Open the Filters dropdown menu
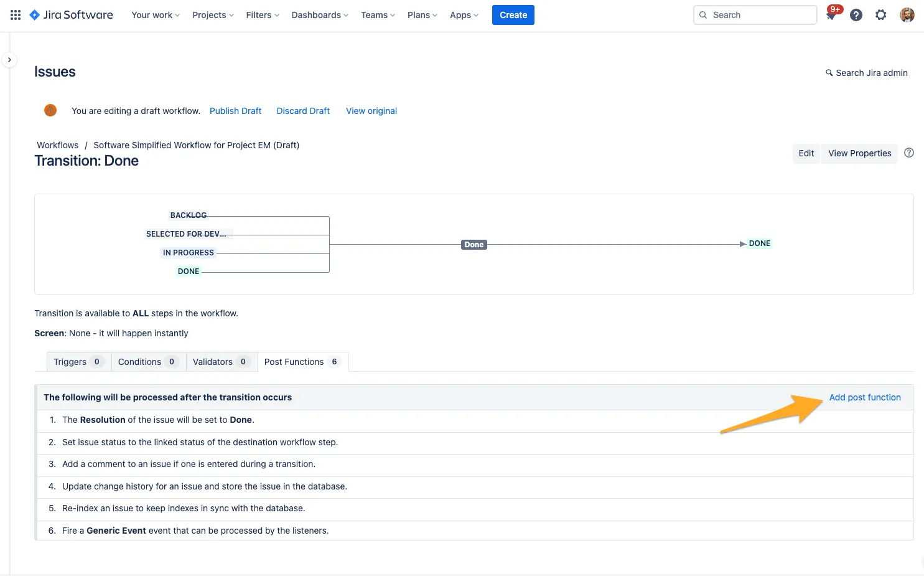The height and width of the screenshot is (576, 924). coord(263,15)
